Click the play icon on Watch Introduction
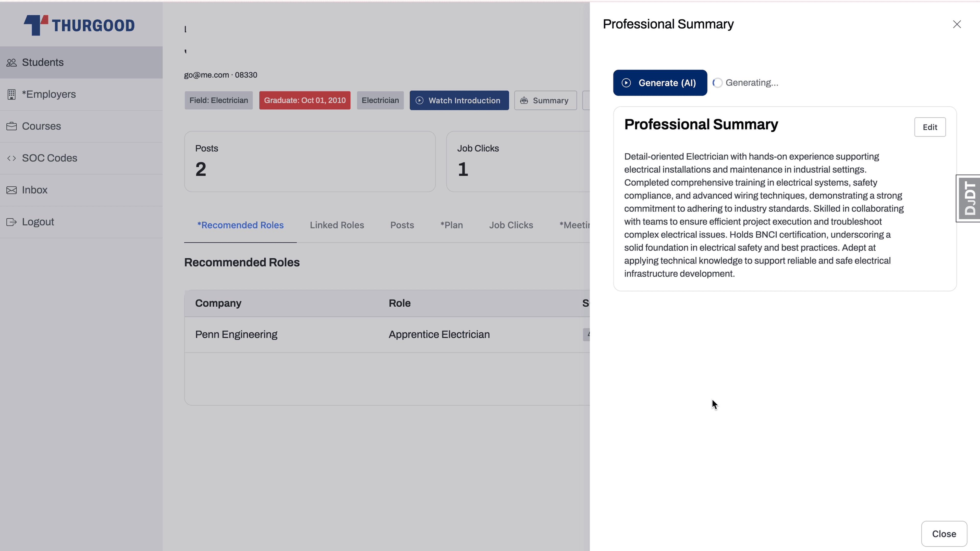980x551 pixels. [x=419, y=101]
